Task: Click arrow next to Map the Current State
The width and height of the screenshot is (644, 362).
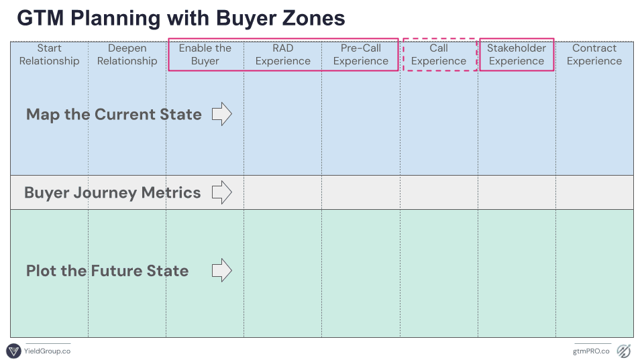Action: pyautogui.click(x=221, y=115)
